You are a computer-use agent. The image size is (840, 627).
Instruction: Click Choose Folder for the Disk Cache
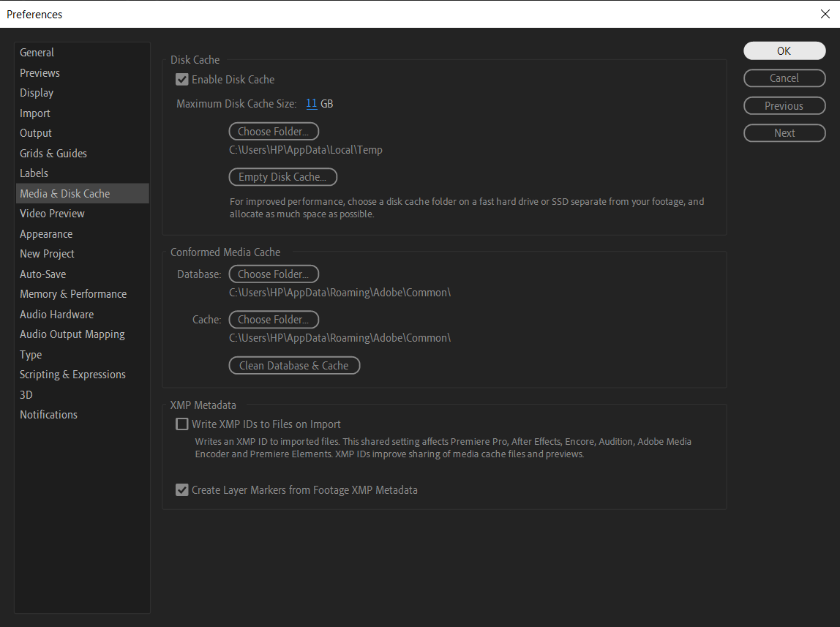pos(274,132)
